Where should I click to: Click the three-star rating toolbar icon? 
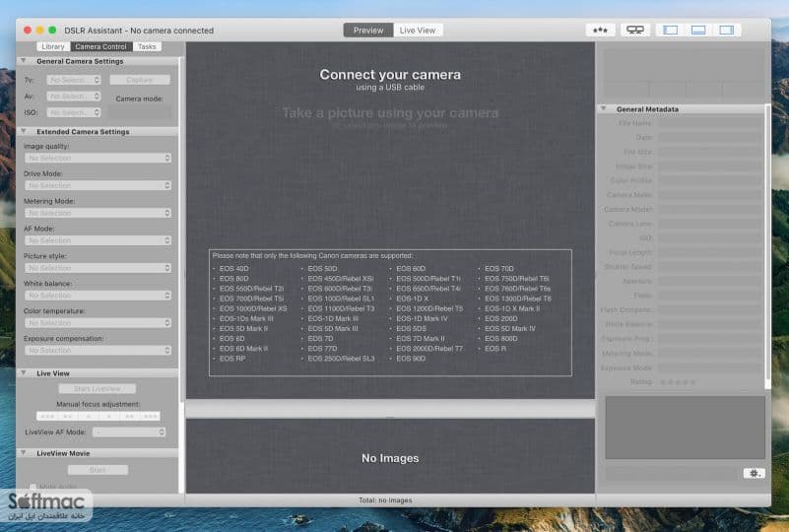coord(600,31)
